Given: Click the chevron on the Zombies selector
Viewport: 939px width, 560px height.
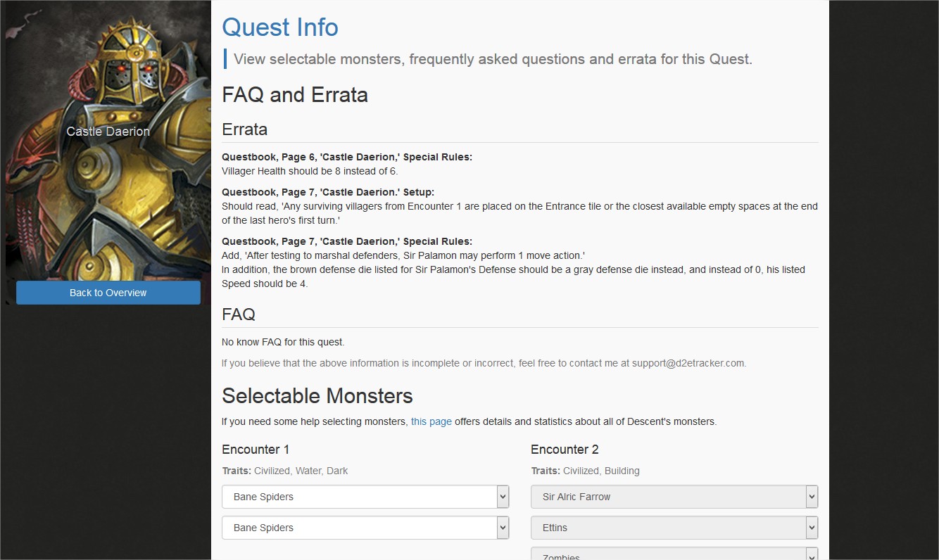Looking at the screenshot, I should [x=811, y=555].
